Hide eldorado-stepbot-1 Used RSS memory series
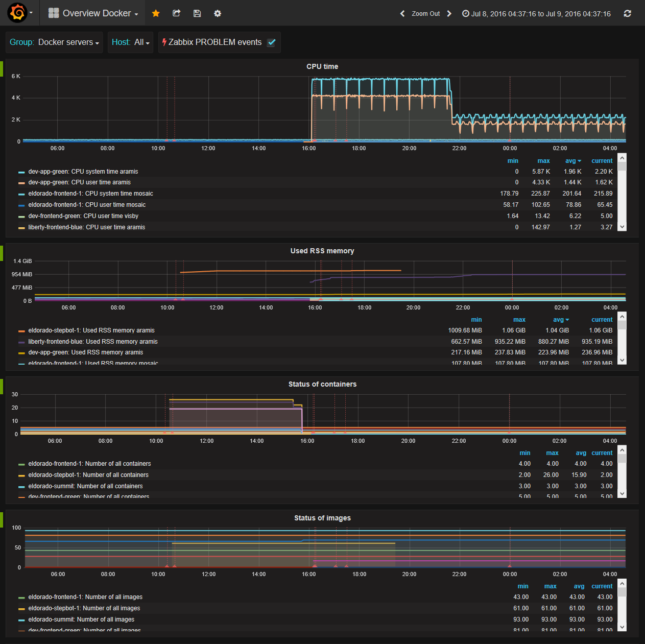 point(21,330)
